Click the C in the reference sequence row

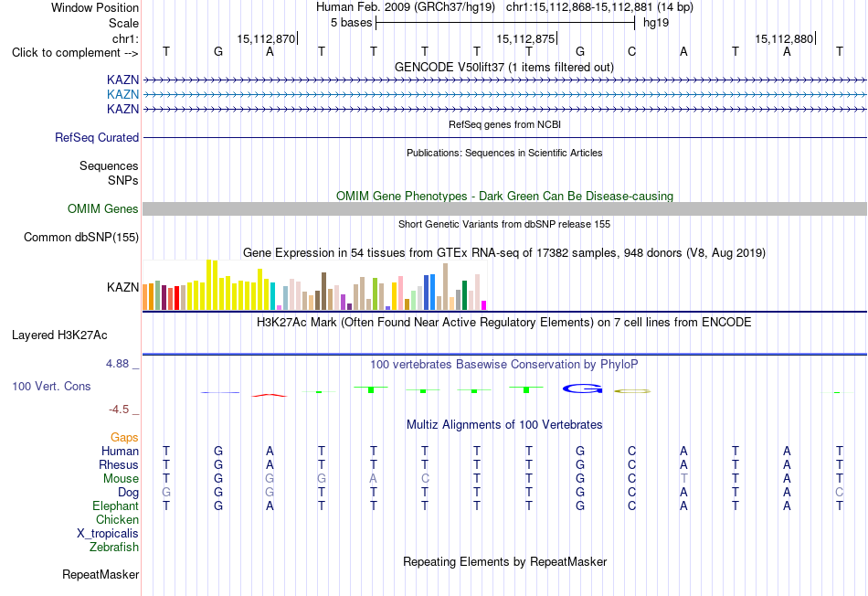[631, 51]
